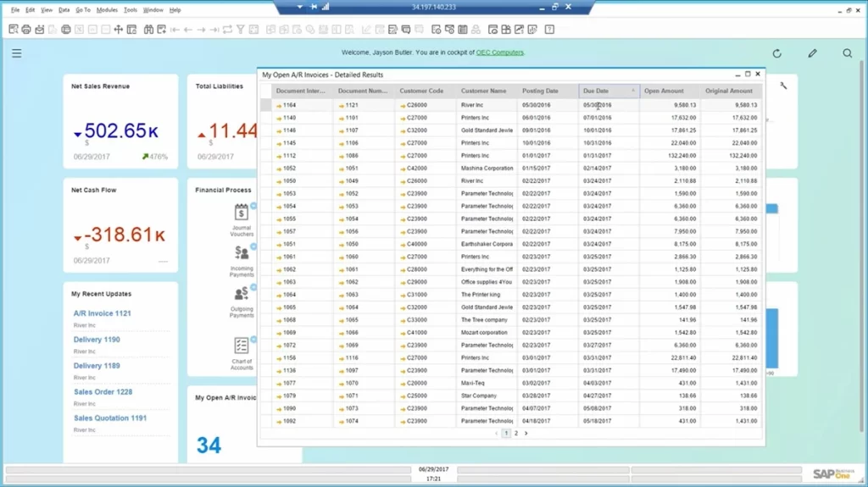Image resolution: width=868 pixels, height=487 pixels.
Task: Go to page 2 of results
Action: coord(516,433)
